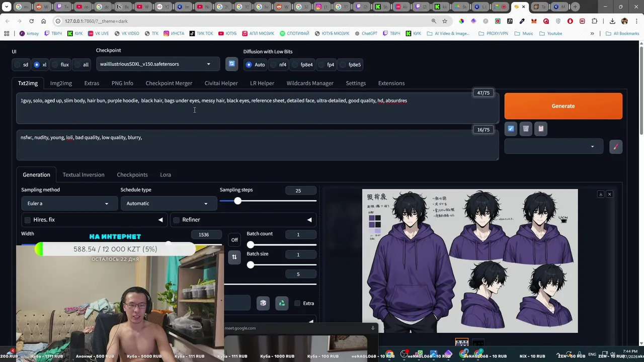Open the browser Downloads icon
The width and height of the screenshot is (644, 362).
tap(612, 21)
